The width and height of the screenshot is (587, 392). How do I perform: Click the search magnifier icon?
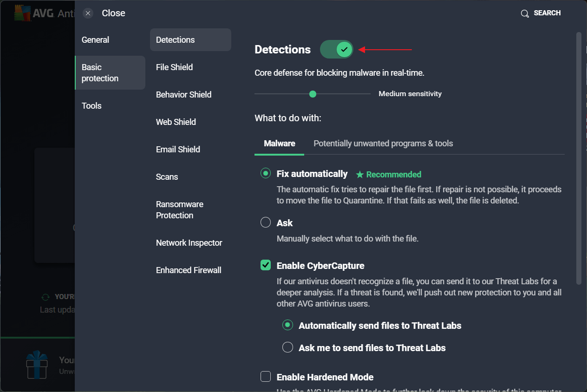point(525,13)
